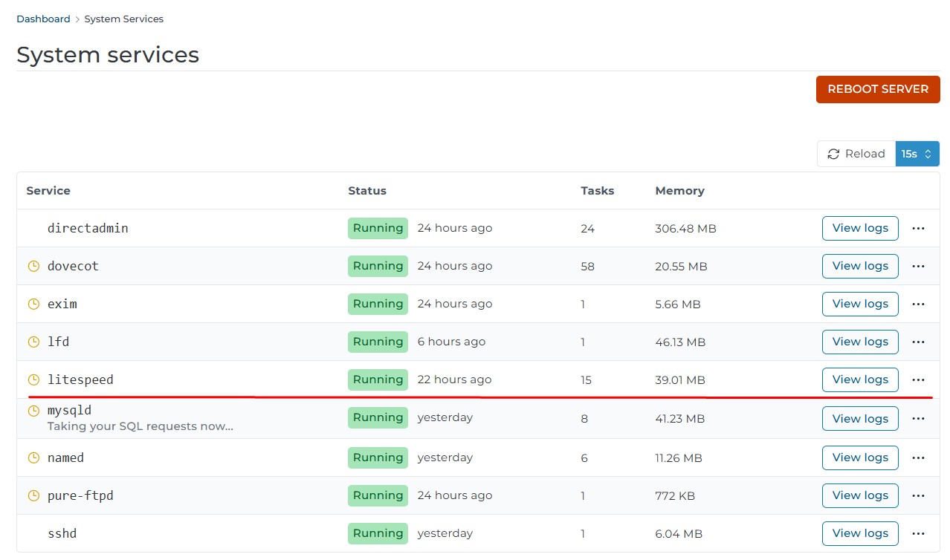Click the Running badge for lfd
The height and width of the screenshot is (560, 950).
pos(378,342)
